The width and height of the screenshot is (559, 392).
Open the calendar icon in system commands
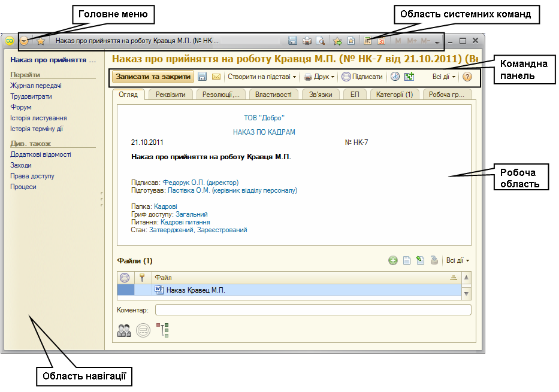[x=381, y=41]
